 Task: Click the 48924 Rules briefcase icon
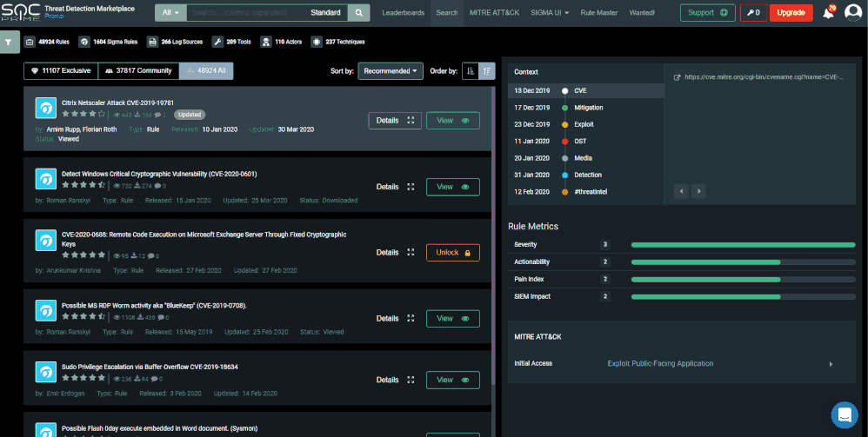[30, 42]
